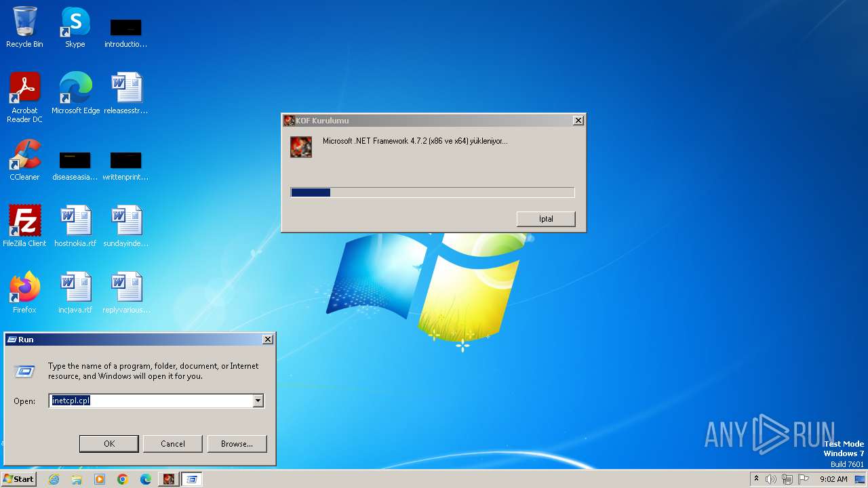This screenshot has width=868, height=488.
Task: Expand the Open combo box dropdown
Action: (258, 401)
